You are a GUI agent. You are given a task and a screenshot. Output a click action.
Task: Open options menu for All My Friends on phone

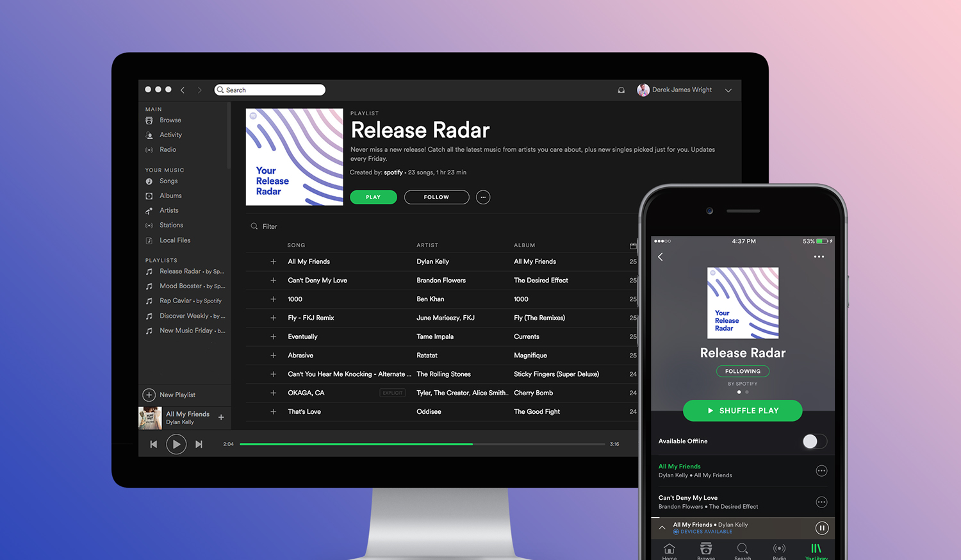tap(822, 471)
